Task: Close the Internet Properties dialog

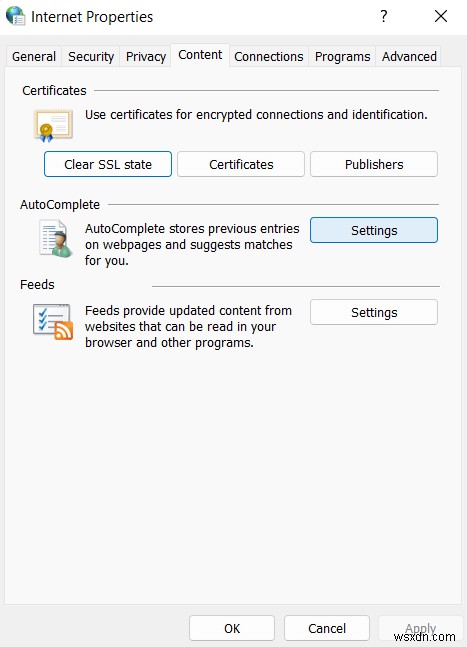Action: coord(441,17)
